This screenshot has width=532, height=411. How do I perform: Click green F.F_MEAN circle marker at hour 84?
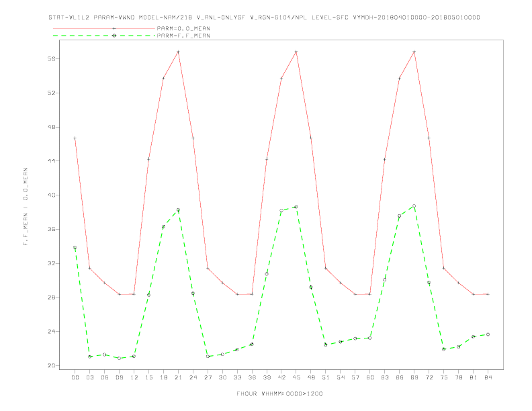pos(488,334)
